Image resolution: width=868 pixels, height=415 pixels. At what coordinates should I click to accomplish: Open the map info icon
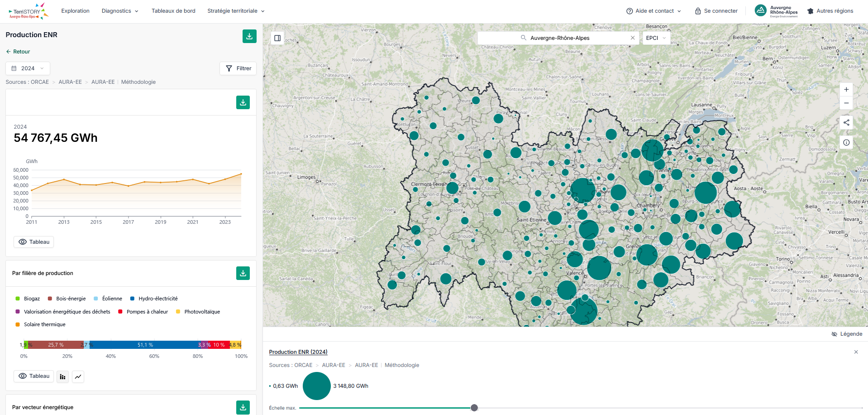(846, 142)
